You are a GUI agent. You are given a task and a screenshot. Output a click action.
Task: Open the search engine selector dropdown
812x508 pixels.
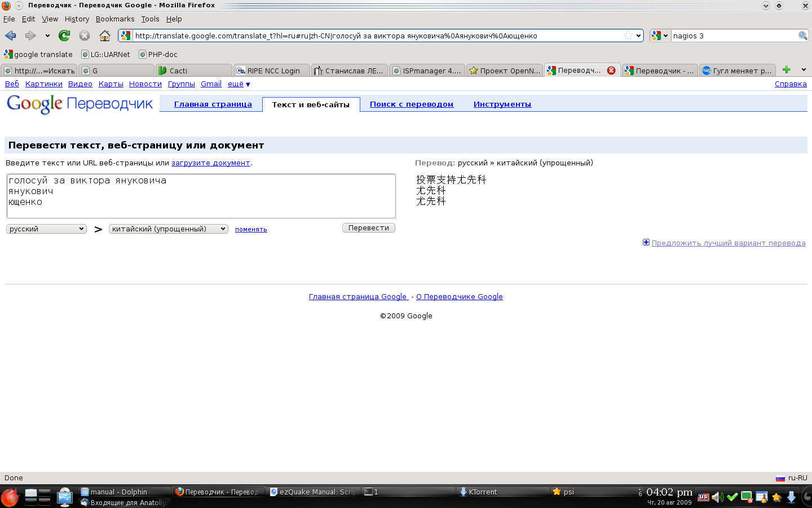click(x=660, y=36)
